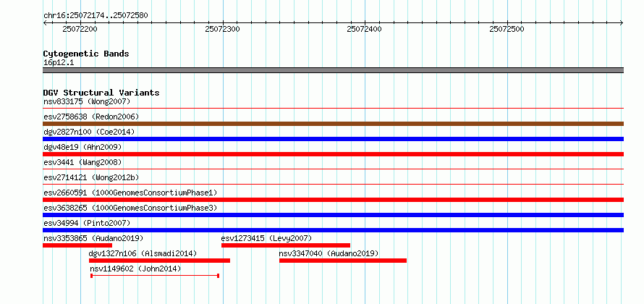Click the esv2758638 (Redon2006) label

pos(91,117)
